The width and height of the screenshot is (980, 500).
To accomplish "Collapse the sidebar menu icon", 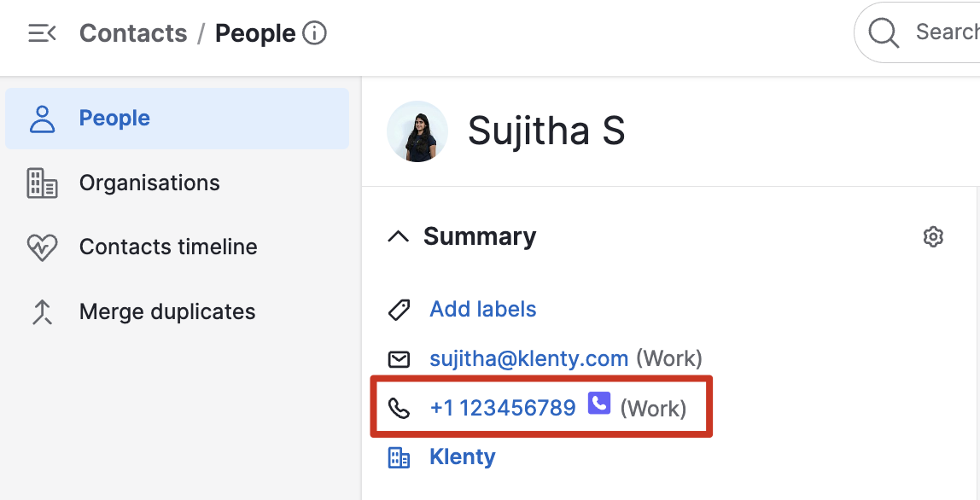I will click(42, 33).
